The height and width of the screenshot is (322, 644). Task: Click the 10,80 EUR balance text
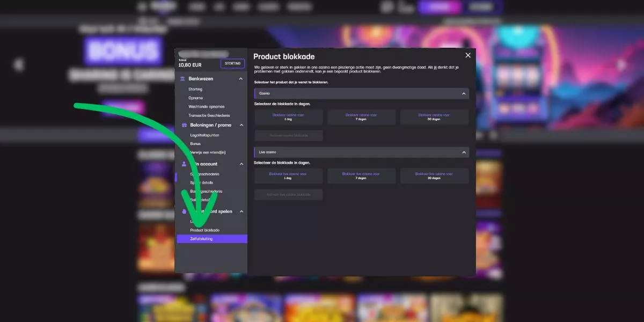(190, 65)
